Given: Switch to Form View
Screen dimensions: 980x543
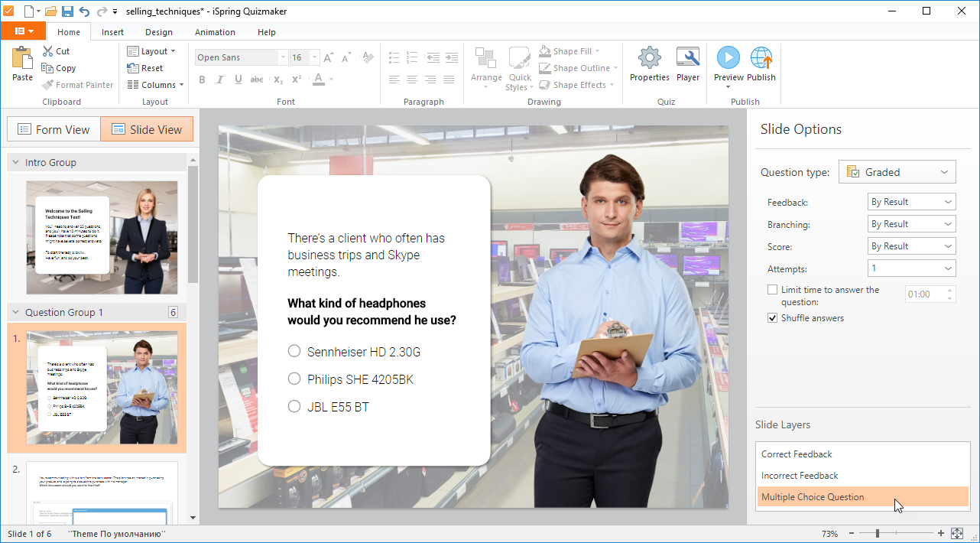Looking at the screenshot, I should pyautogui.click(x=54, y=129).
